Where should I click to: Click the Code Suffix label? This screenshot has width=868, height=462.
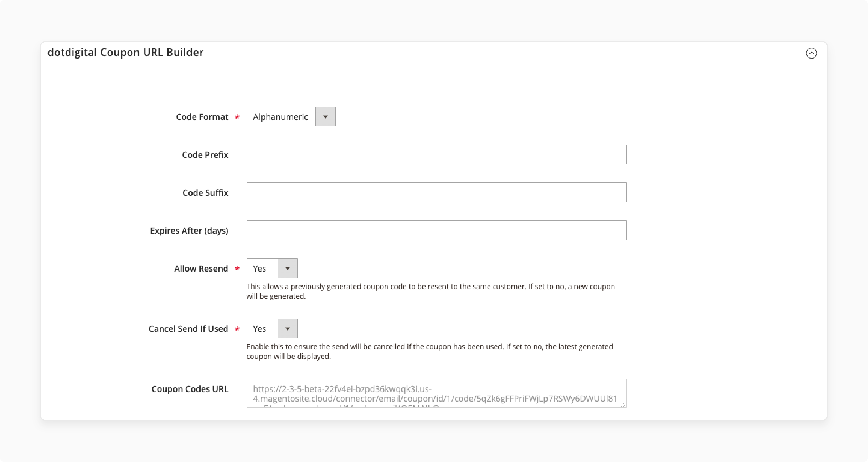[205, 193]
